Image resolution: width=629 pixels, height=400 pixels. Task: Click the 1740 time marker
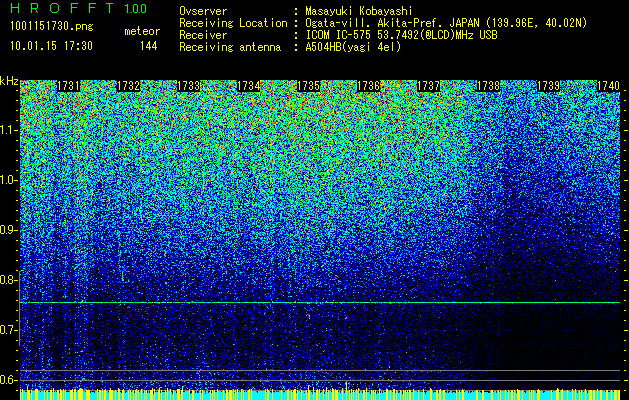point(609,86)
